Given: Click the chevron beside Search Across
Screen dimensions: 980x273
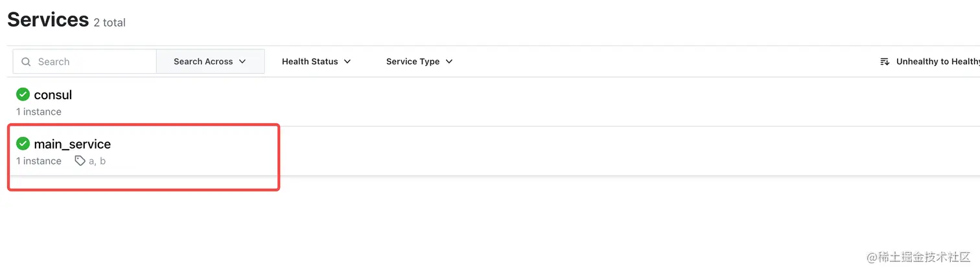Looking at the screenshot, I should (242, 62).
